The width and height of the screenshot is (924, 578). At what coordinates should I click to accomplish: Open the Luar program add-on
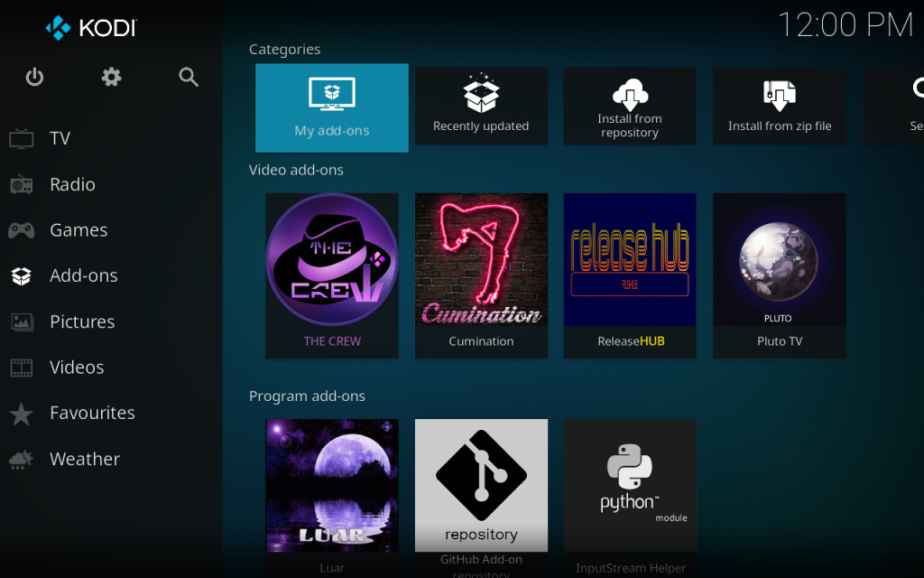click(332, 492)
